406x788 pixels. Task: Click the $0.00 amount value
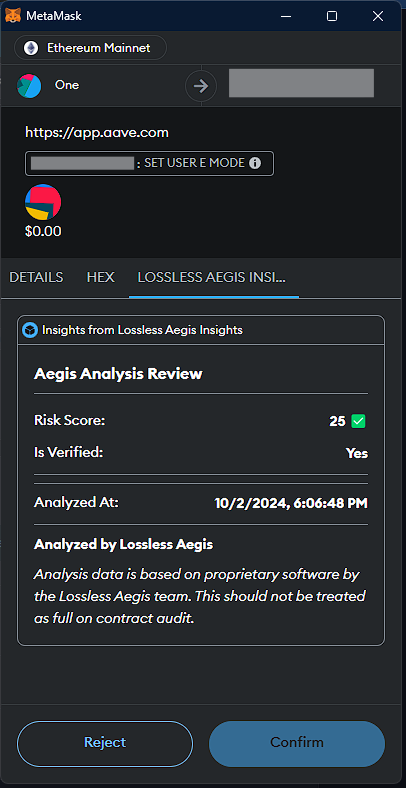click(43, 231)
